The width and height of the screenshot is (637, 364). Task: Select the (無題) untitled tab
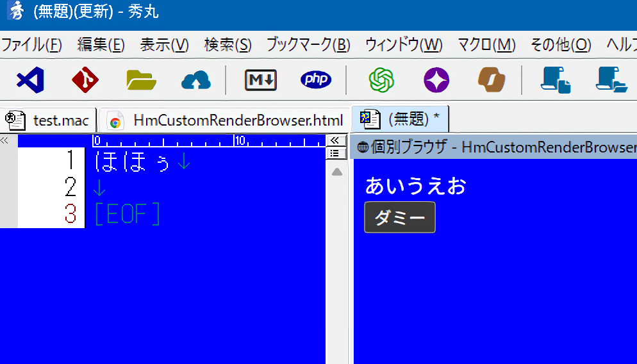[401, 119]
